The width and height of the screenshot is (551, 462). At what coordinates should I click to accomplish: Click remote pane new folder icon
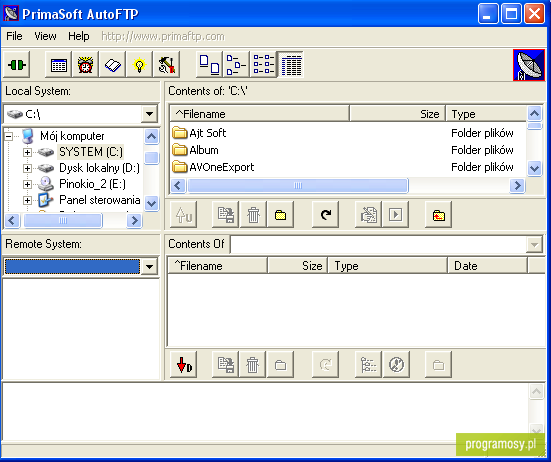point(280,365)
